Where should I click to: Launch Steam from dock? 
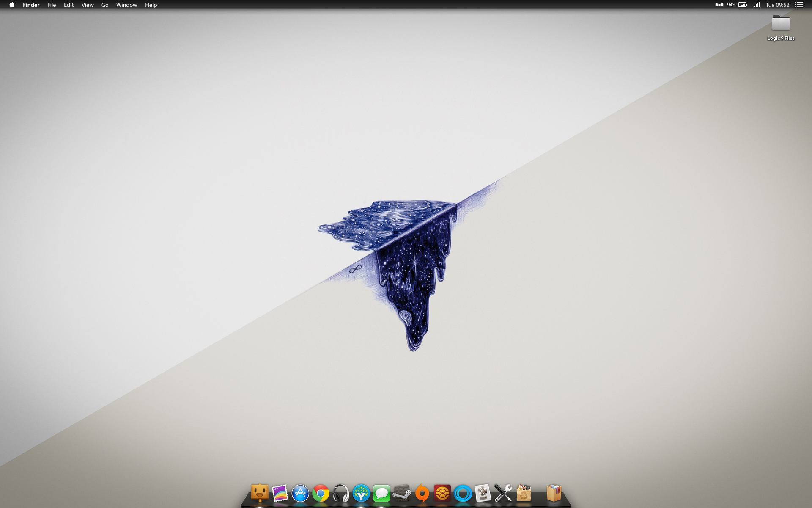(402, 493)
